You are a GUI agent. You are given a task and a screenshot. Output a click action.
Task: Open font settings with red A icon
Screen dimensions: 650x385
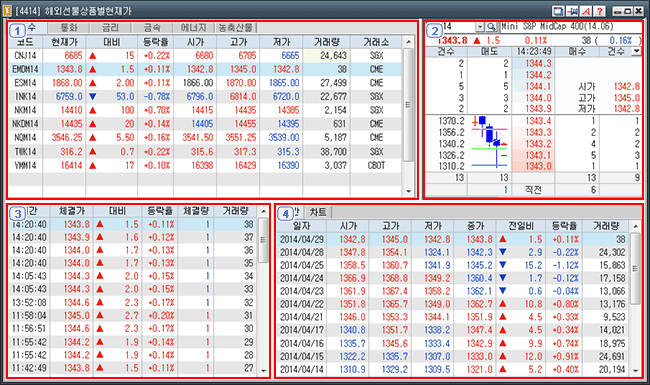coord(586,11)
